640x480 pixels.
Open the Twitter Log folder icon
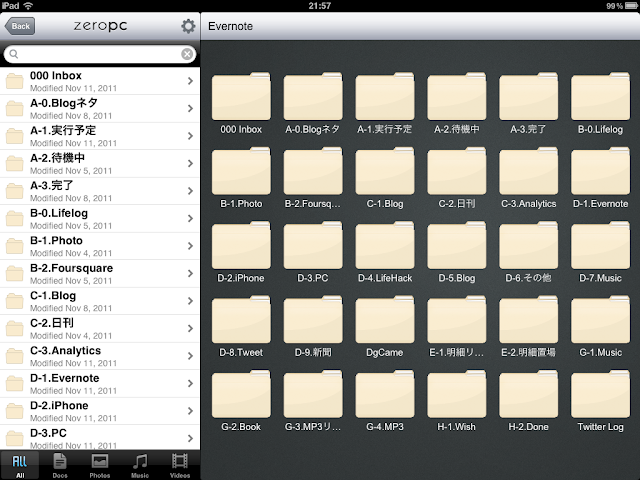(600, 394)
